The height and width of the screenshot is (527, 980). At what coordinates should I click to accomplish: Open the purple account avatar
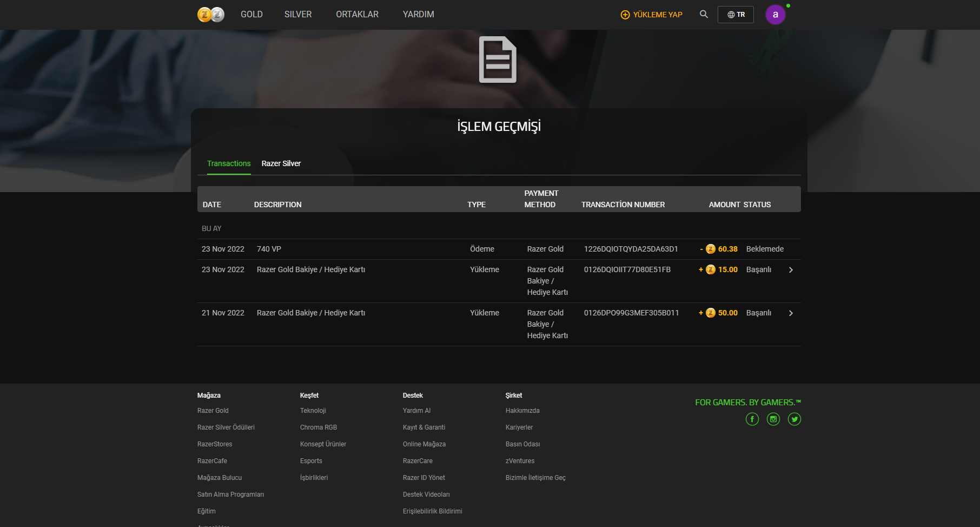[776, 15]
